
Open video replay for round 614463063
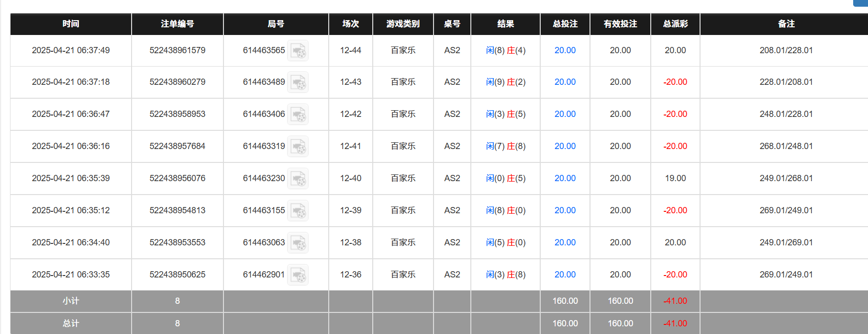click(x=299, y=242)
